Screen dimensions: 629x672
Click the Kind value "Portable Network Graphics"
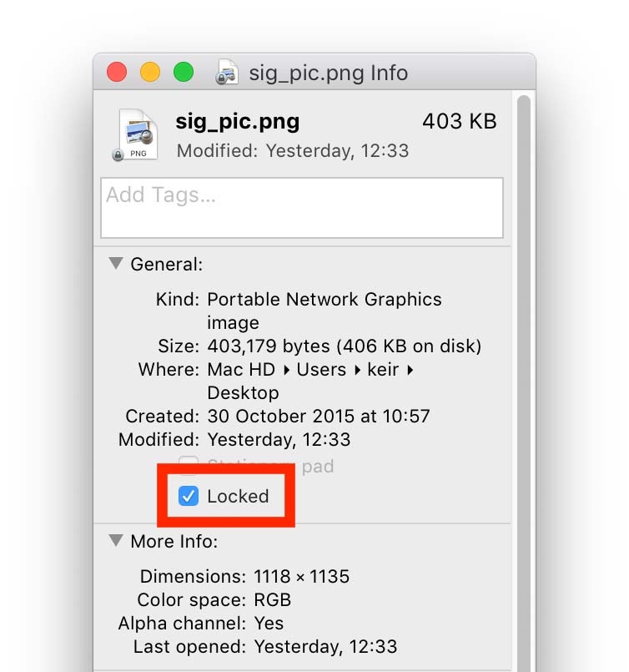(325, 299)
